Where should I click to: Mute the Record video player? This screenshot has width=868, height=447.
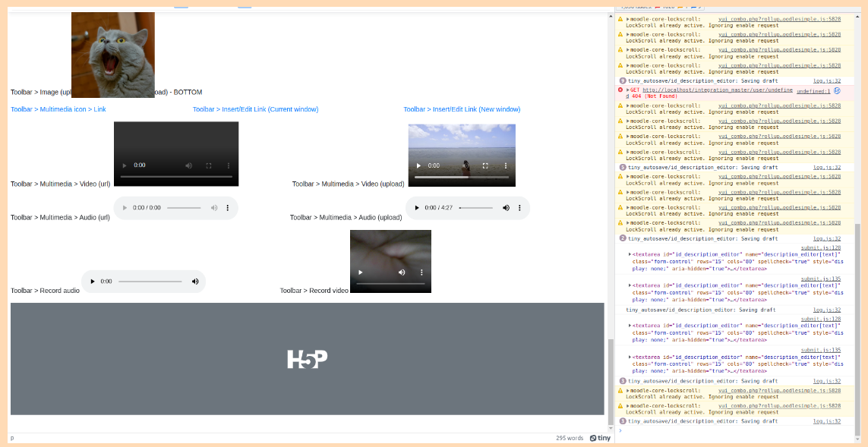pyautogui.click(x=402, y=272)
